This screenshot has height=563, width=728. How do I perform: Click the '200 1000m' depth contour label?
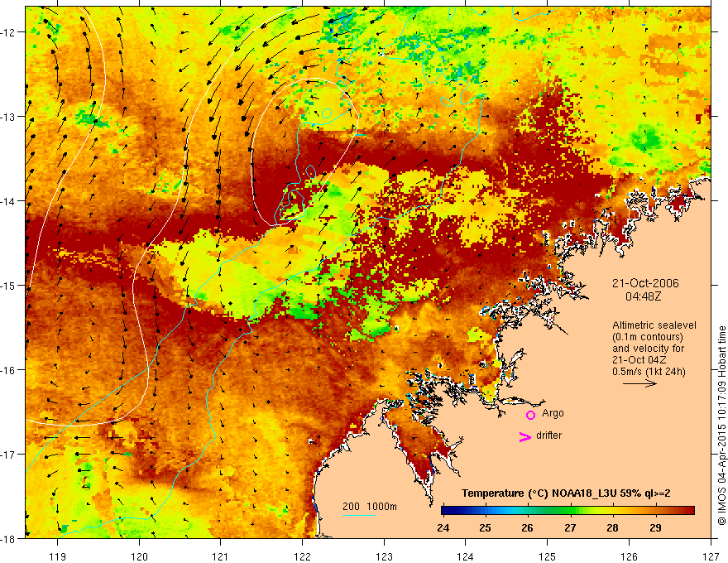370,507
